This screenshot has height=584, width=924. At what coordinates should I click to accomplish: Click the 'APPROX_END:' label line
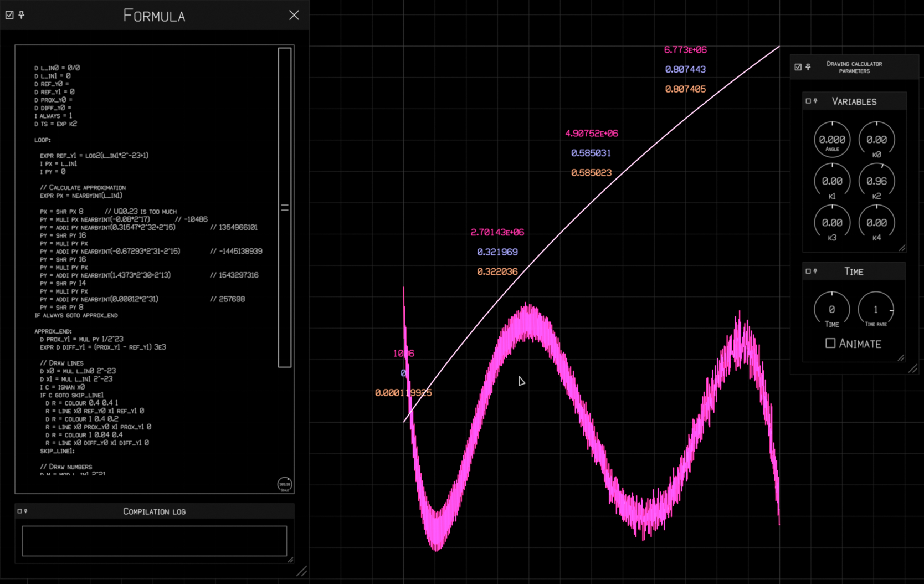point(53,331)
